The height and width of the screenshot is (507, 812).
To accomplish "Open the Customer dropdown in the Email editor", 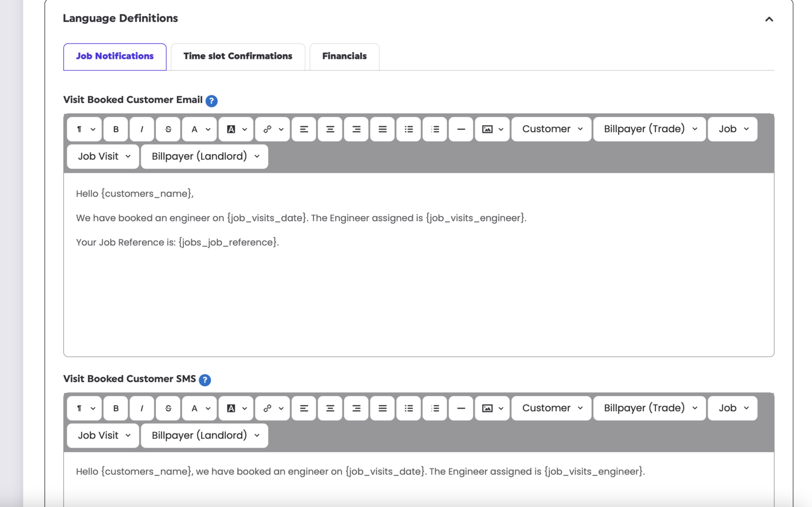I will click(552, 129).
